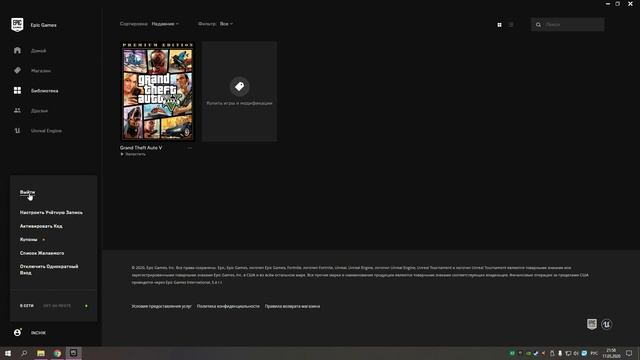Open File Explorer from the taskbar

click(41, 353)
